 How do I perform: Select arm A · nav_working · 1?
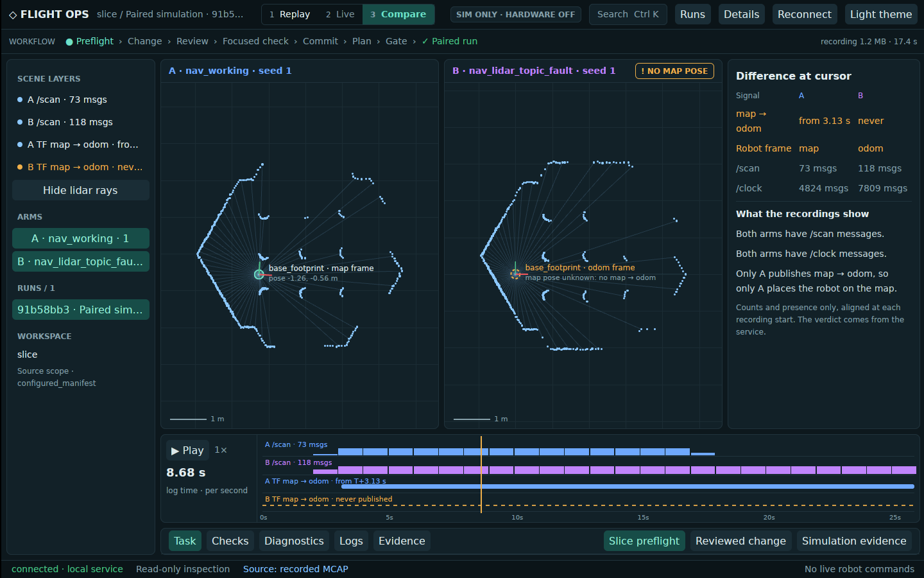(81, 238)
